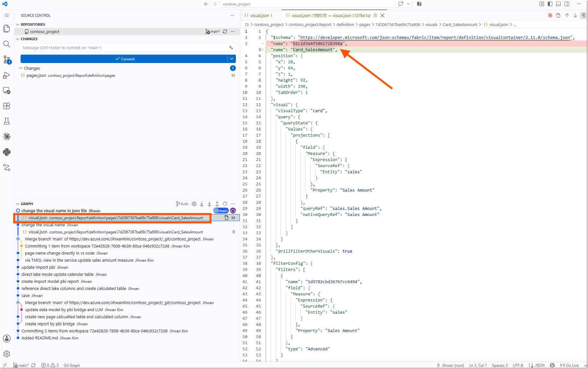
Task: Generate commit message with sparkle icon
Action: [231, 48]
